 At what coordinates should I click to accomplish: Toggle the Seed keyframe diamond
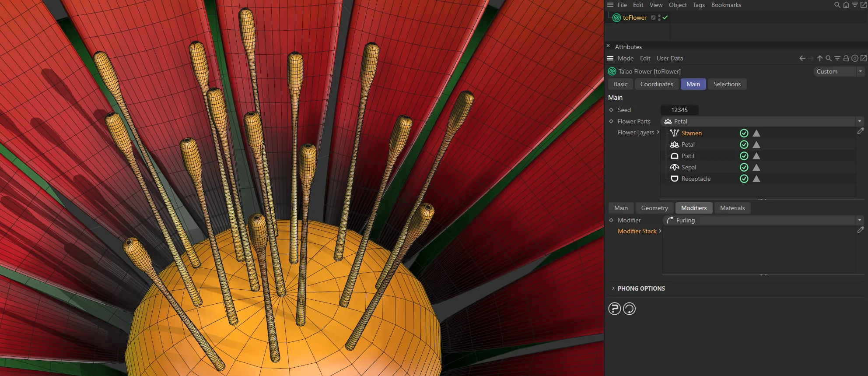click(611, 110)
